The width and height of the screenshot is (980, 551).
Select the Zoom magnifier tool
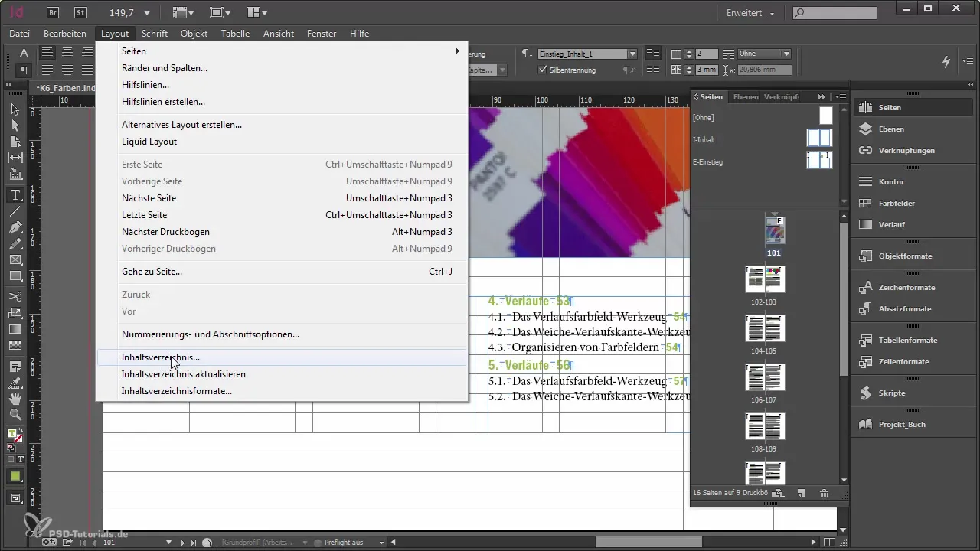15,414
